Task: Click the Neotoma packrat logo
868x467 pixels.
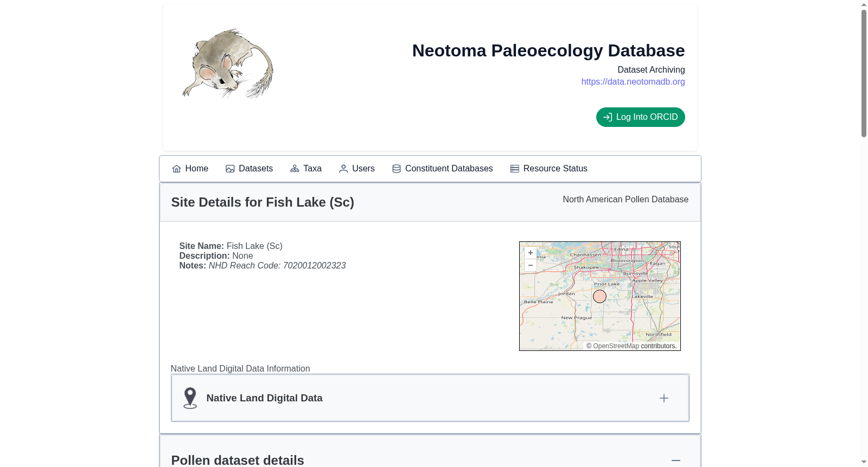Action: 228,64
